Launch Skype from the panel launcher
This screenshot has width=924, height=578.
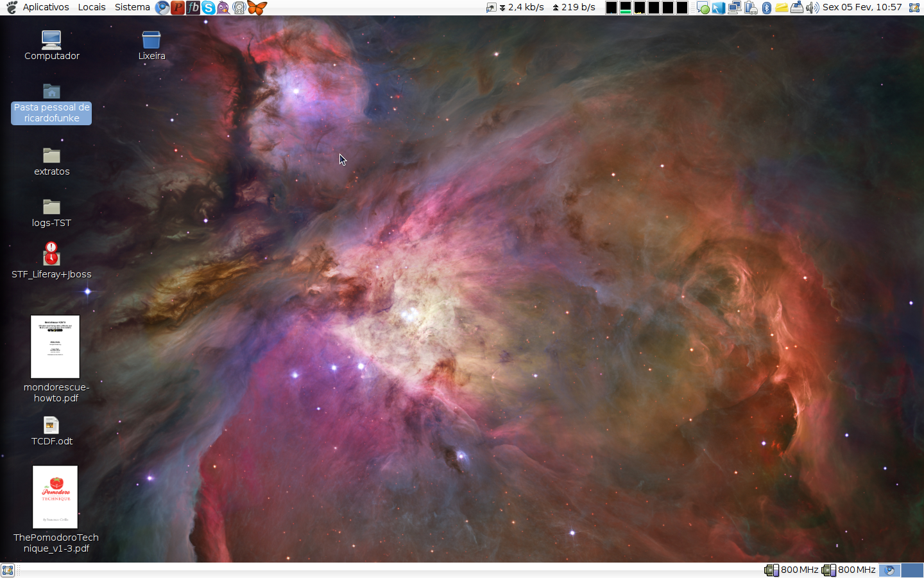coord(209,8)
